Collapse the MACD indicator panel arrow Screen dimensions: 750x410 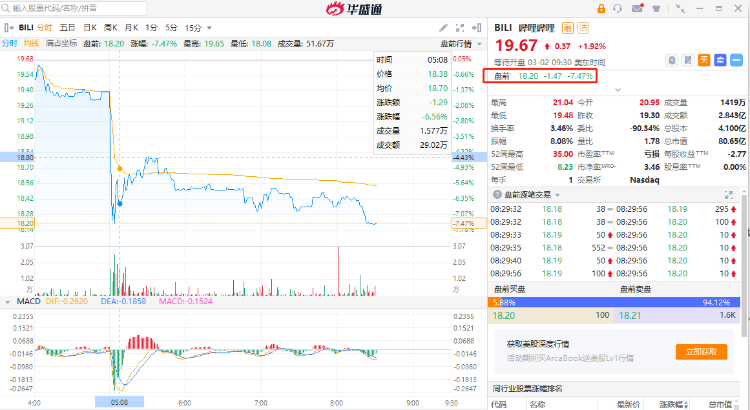point(7,302)
